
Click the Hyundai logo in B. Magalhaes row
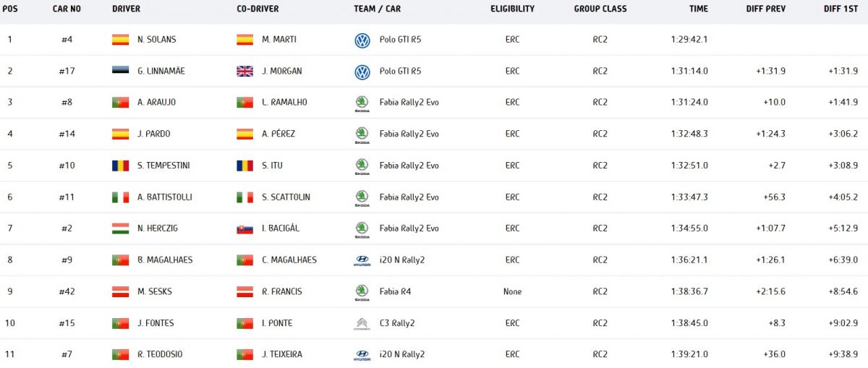(362, 260)
